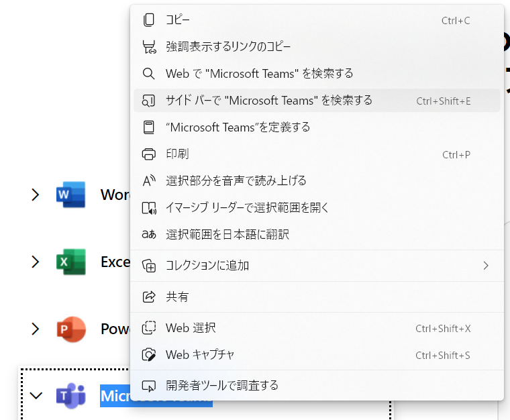Click the Web select icon
Screen dimensions: 510x420
[x=149, y=327]
